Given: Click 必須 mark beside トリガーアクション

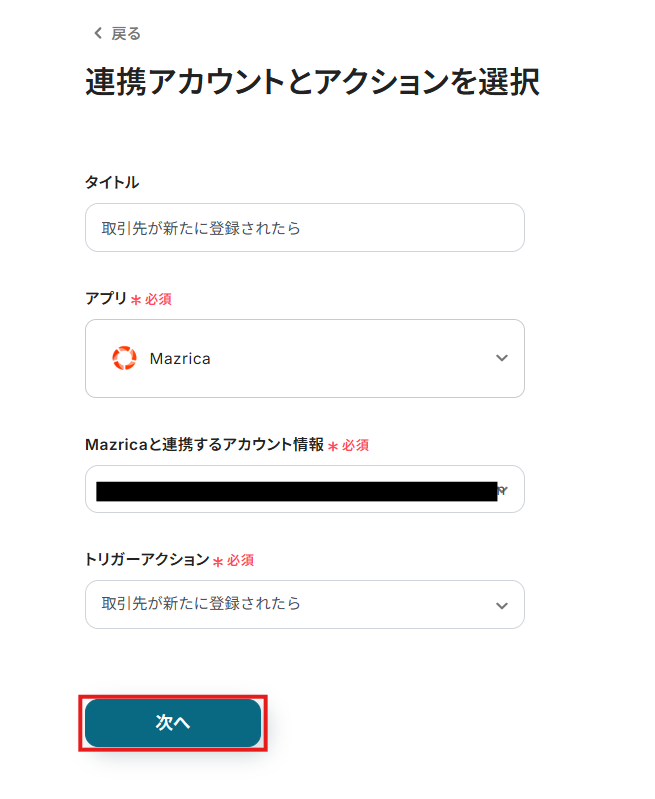Looking at the screenshot, I should pyautogui.click(x=240, y=561).
